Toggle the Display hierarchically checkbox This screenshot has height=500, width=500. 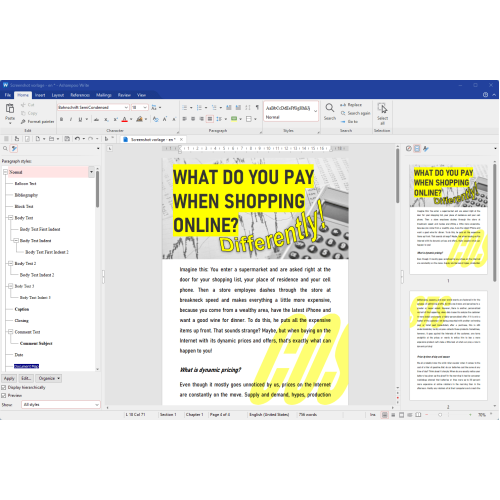point(4,387)
